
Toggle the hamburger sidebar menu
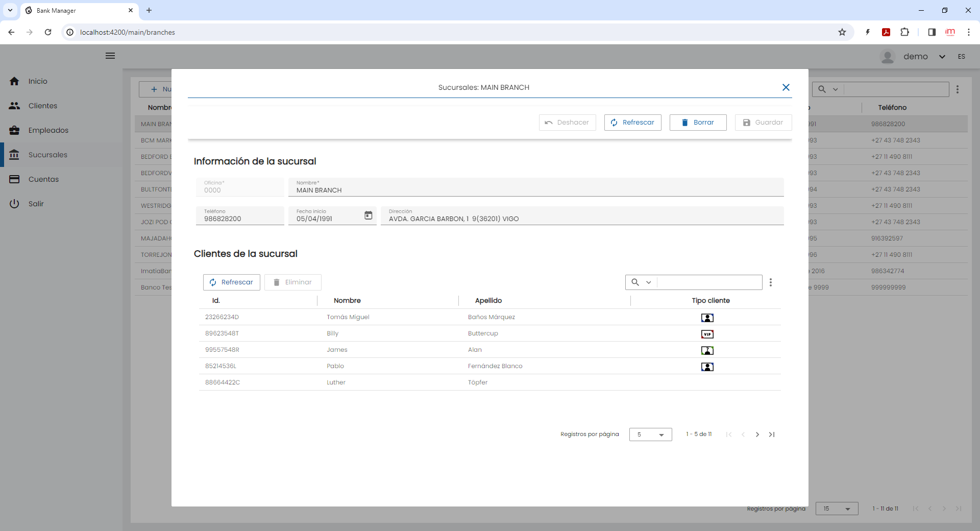pos(110,56)
